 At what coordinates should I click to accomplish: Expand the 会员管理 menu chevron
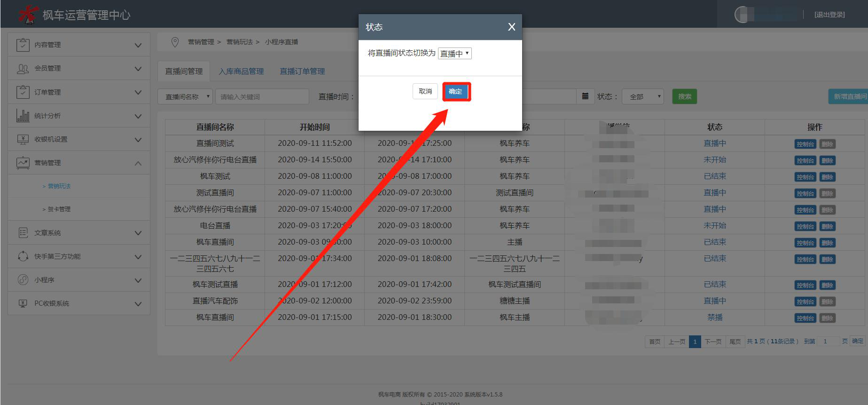(x=138, y=69)
